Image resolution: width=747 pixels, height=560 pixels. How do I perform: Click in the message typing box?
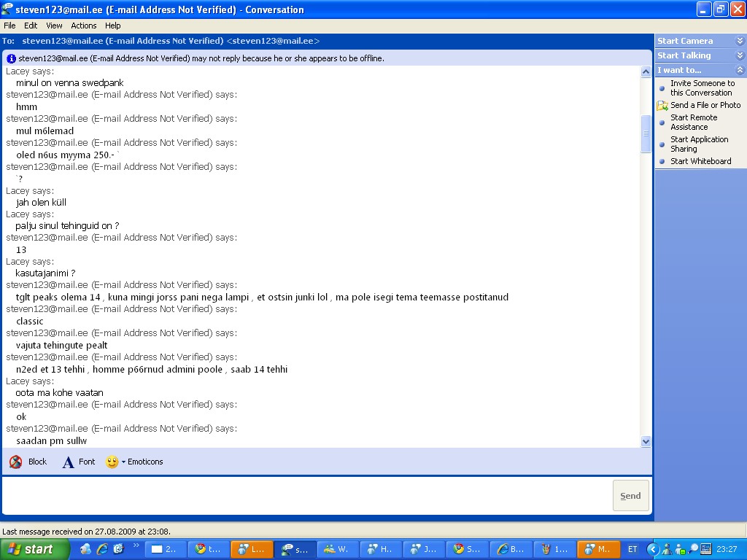click(x=306, y=496)
